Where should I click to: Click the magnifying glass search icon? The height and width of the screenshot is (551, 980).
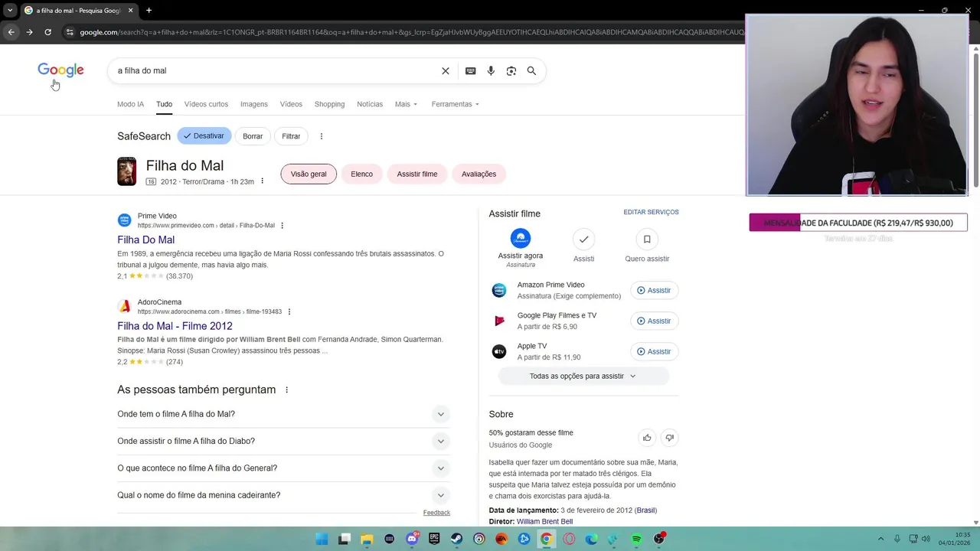click(x=531, y=70)
